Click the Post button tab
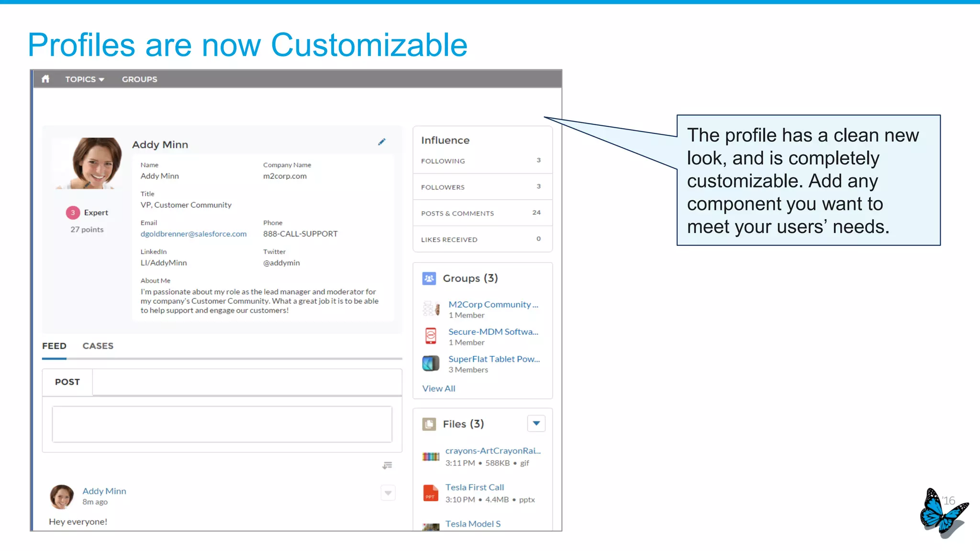 [67, 382]
